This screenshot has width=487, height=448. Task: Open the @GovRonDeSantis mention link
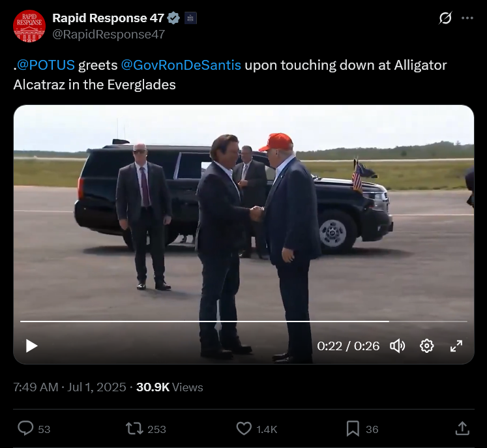[181, 65]
